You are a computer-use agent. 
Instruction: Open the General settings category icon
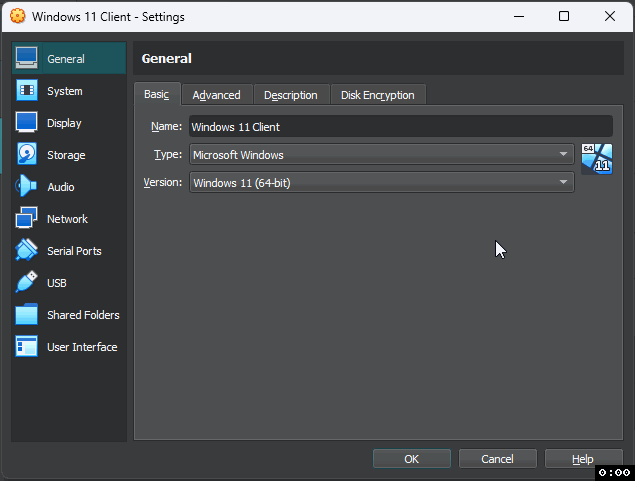point(27,58)
